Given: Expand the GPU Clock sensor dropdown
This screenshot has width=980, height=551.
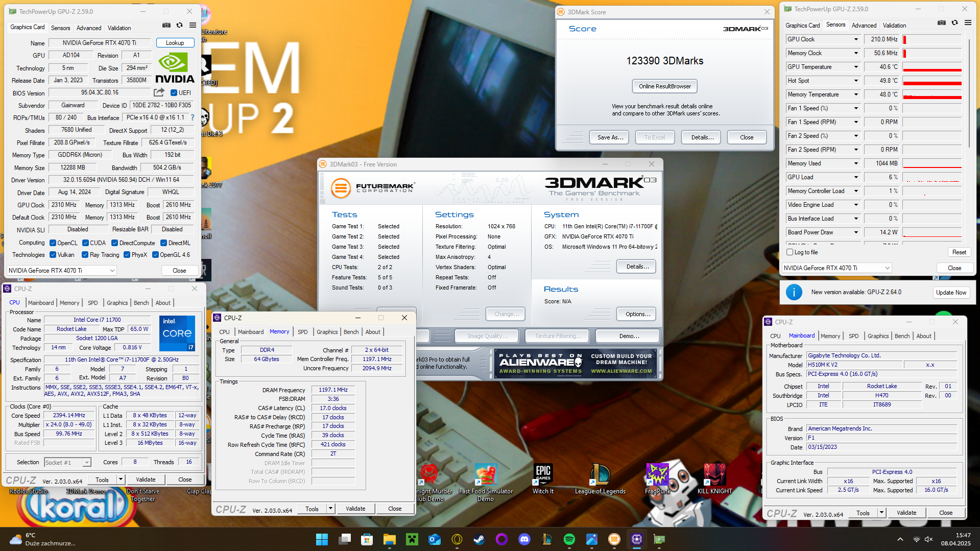Looking at the screenshot, I should pos(856,39).
